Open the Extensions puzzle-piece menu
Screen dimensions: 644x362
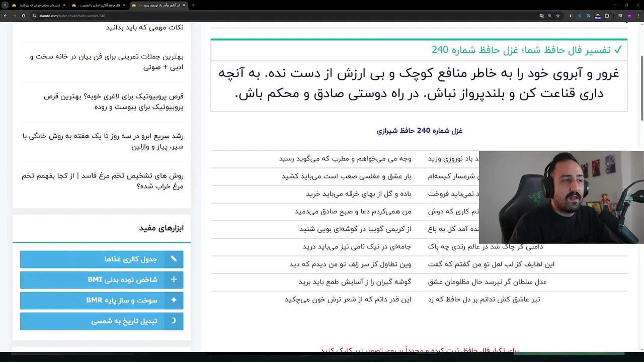(x=607, y=16)
